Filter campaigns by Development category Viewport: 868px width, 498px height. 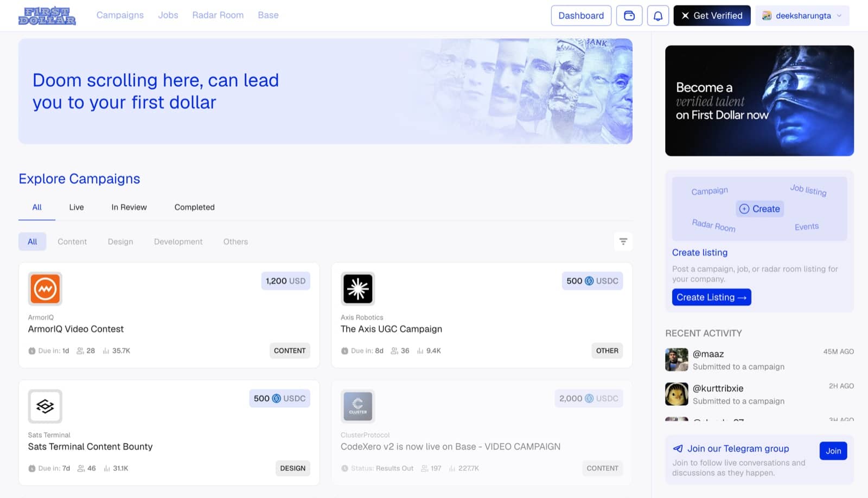point(178,241)
